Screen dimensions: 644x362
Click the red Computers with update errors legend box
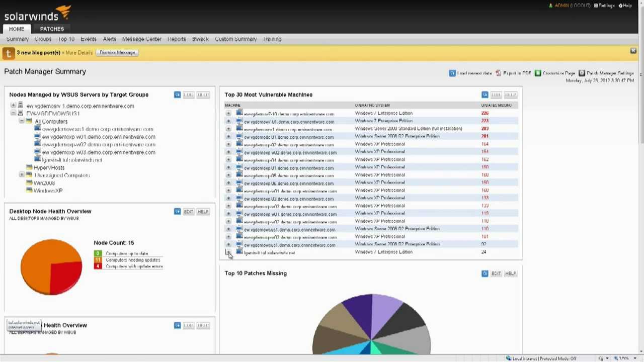pos(98,266)
